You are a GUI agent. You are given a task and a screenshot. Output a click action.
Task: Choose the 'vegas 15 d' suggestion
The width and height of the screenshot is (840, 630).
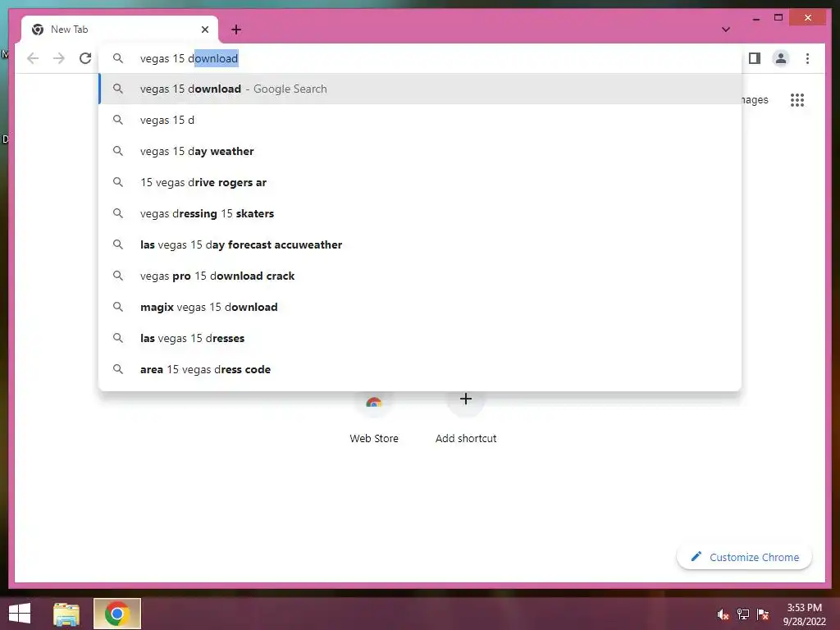pos(420,120)
